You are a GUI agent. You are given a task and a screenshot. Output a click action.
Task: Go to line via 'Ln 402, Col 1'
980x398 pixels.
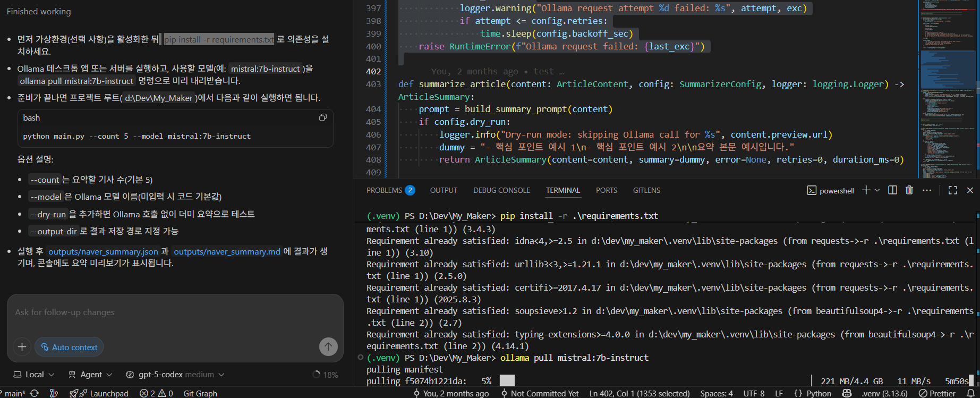click(640, 393)
